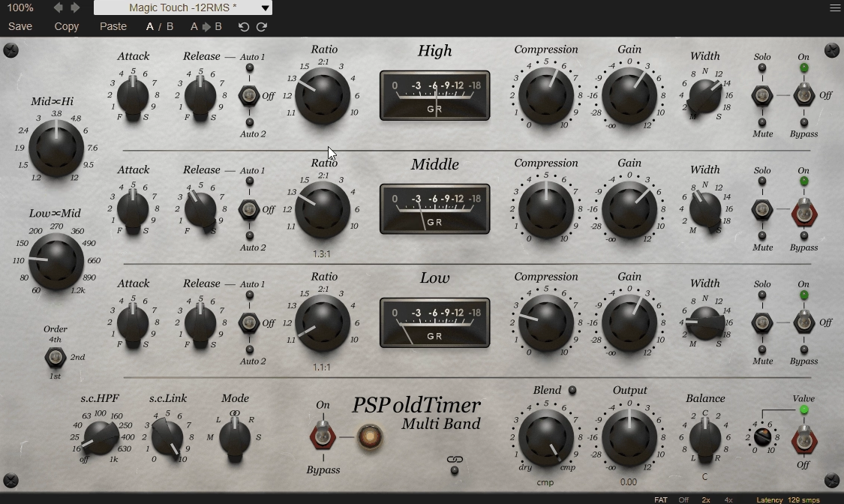Load the previous preset with left arrow
Screen dimensions: 844x504
coord(59,7)
